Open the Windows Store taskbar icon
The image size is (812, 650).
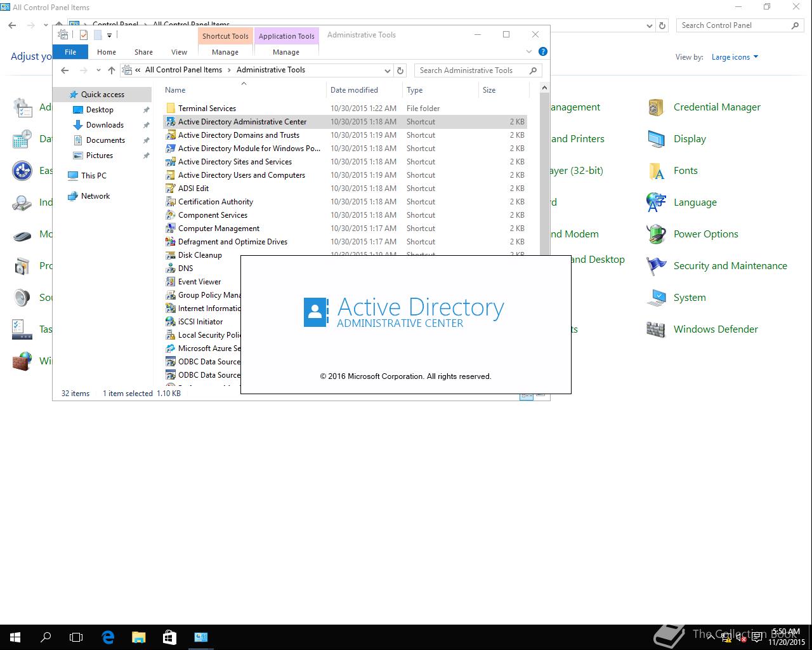coord(169,637)
